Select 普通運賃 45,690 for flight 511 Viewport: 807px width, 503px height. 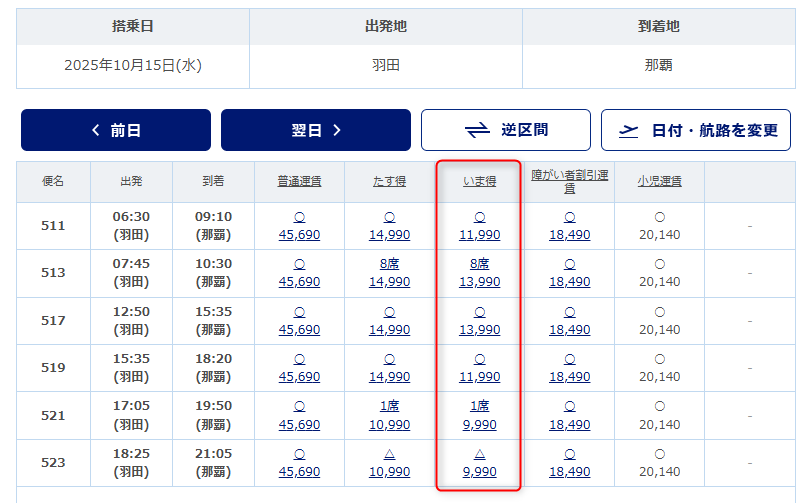[x=300, y=235]
